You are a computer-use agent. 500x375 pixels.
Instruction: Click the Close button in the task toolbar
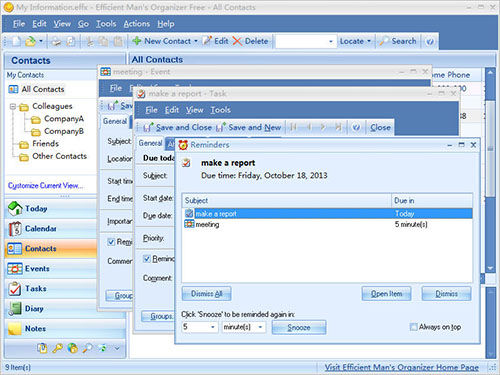(x=380, y=127)
